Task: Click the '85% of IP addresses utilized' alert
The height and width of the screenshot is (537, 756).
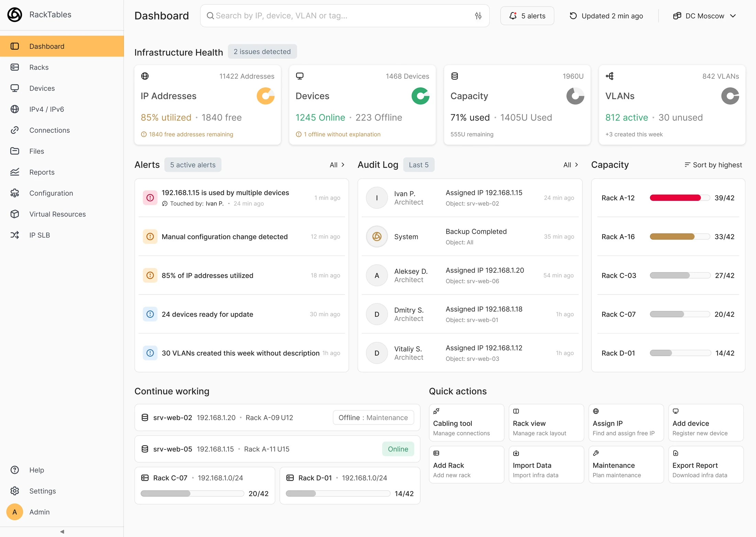Action: pos(242,275)
